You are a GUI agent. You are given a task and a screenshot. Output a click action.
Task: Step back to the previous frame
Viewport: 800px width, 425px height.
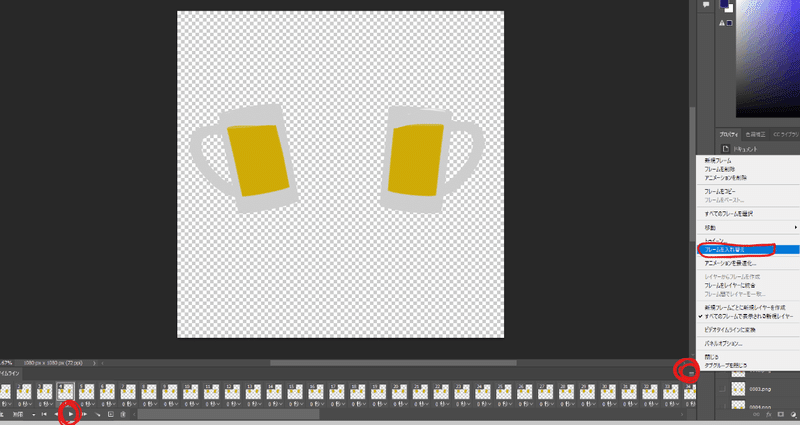[x=57, y=414]
